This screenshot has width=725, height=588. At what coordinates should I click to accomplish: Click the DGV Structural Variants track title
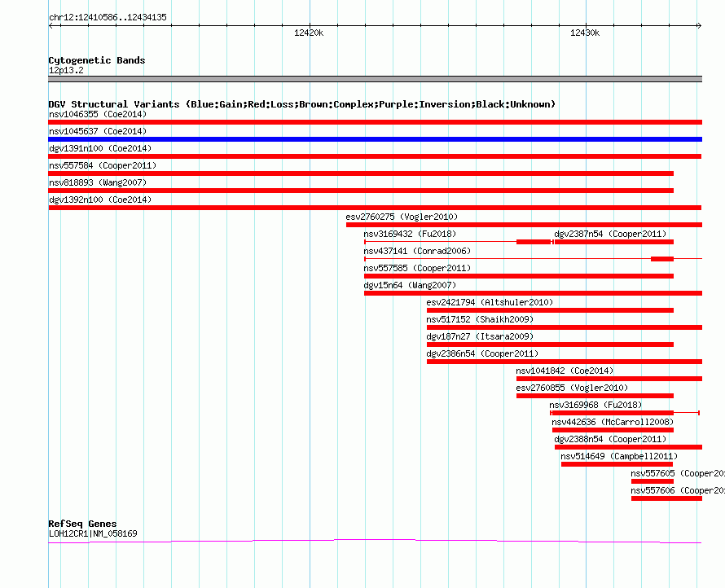click(301, 104)
